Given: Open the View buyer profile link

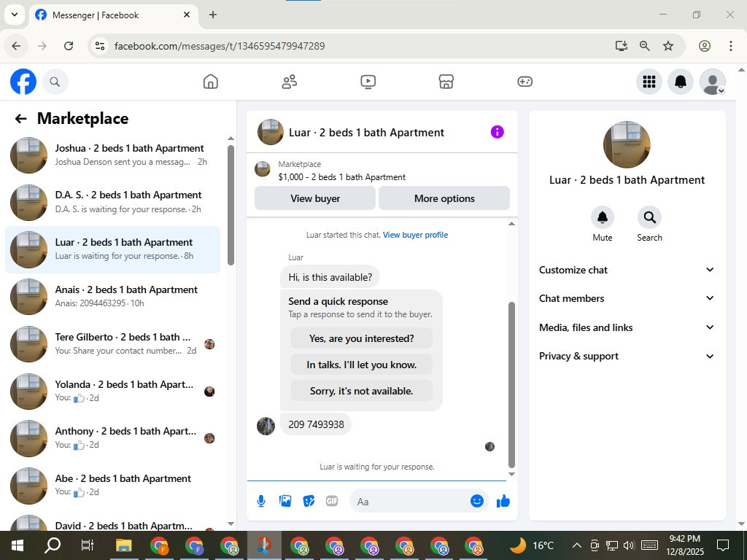Looking at the screenshot, I should pyautogui.click(x=415, y=235).
